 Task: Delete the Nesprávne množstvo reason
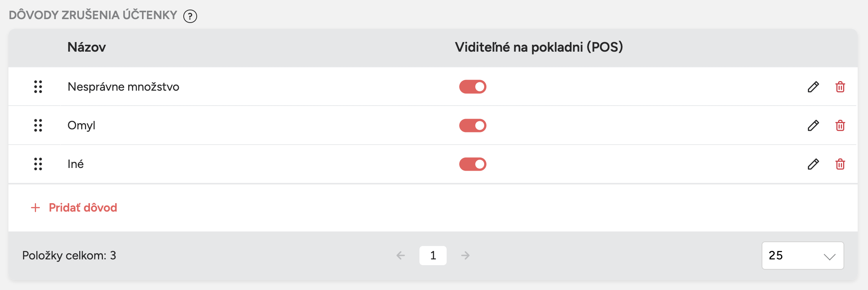(x=840, y=87)
